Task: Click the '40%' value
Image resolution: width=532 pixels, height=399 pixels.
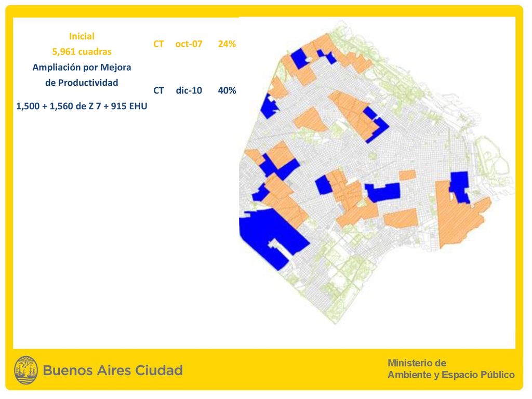Action: (x=227, y=90)
